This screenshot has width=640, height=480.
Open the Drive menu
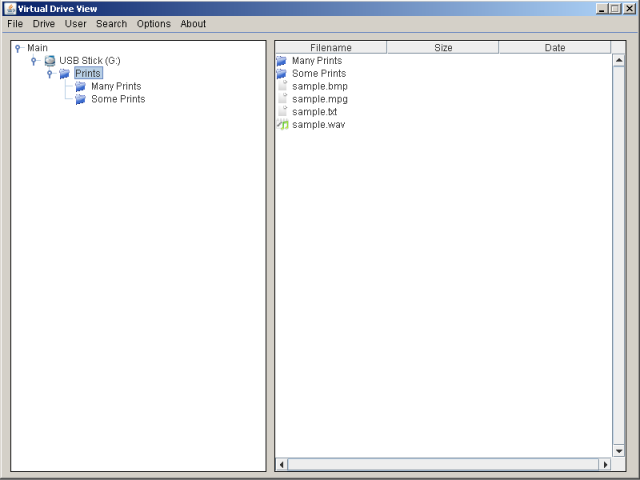point(44,24)
